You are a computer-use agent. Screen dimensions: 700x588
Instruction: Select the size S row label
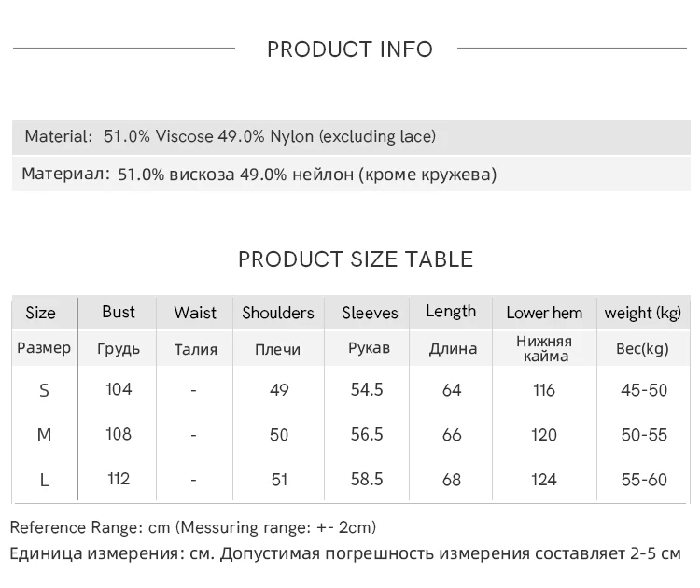44,390
